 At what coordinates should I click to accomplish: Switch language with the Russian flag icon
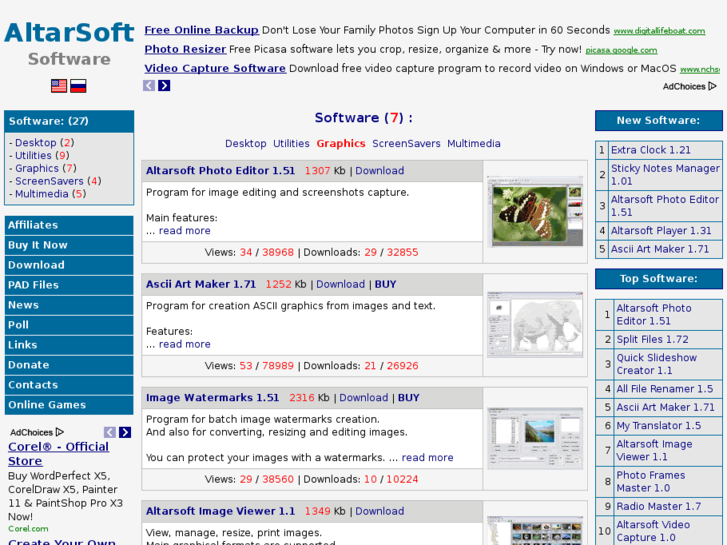pyautogui.click(x=78, y=86)
